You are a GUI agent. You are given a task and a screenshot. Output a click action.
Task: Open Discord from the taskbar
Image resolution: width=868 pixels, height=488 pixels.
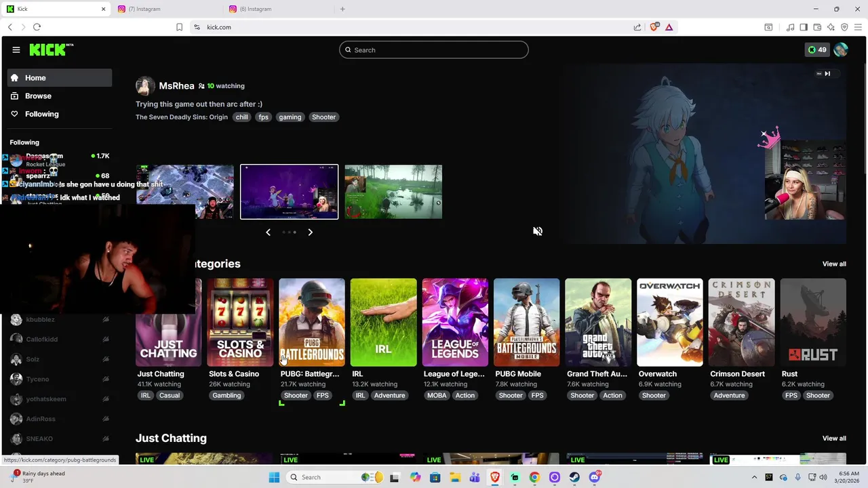[x=595, y=477]
